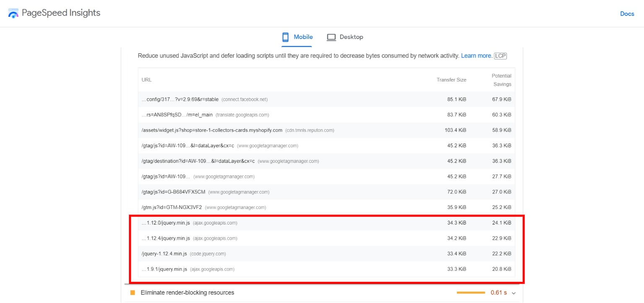This screenshot has width=644, height=303.
Task: Click the PageSpeed Insights logo icon
Action: click(x=13, y=13)
